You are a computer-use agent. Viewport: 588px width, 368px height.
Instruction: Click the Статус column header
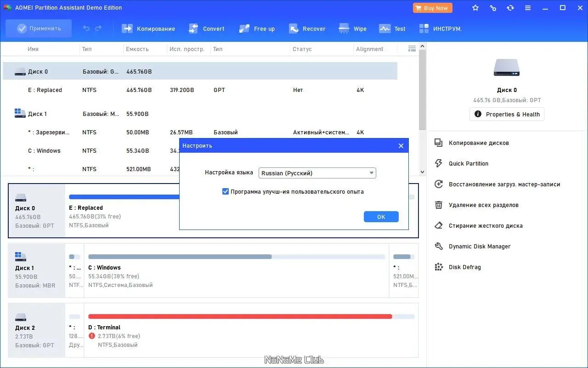pos(302,49)
